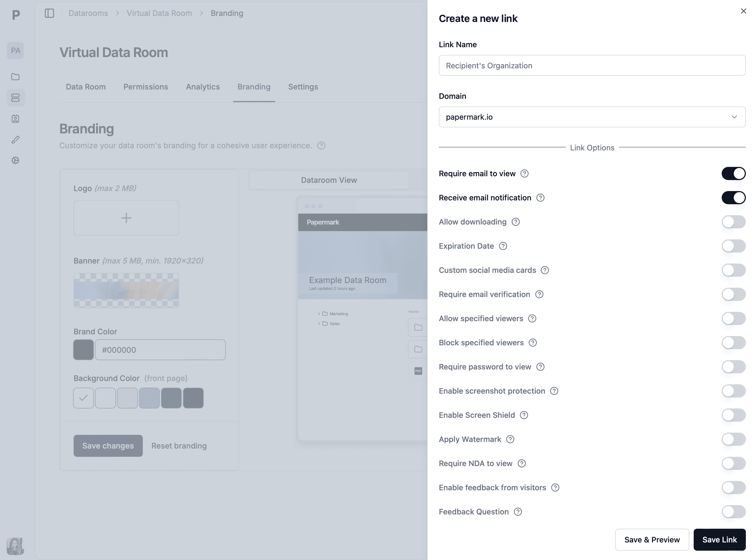The image size is (753, 560).
Task: Turn off Receive email notification
Action: tap(733, 198)
